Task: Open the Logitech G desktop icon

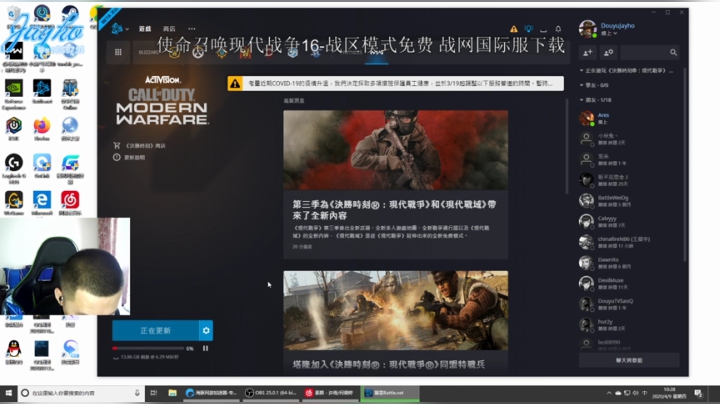Action: pos(14,168)
